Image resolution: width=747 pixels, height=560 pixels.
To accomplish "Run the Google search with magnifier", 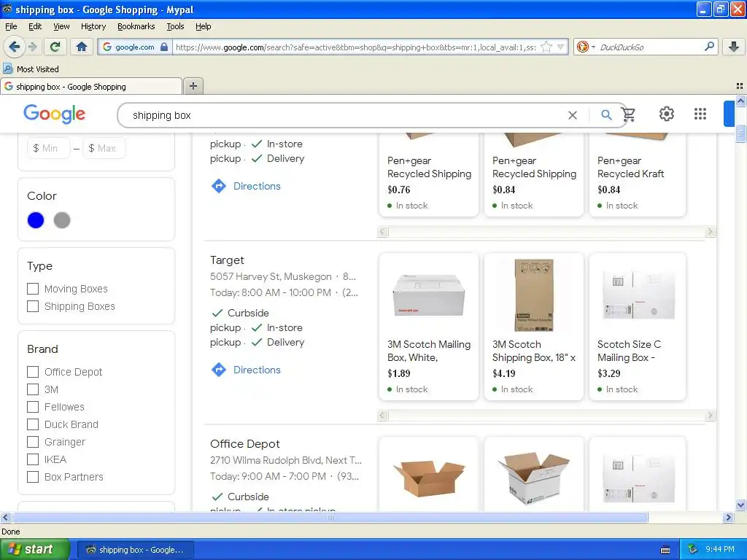I will click(606, 115).
